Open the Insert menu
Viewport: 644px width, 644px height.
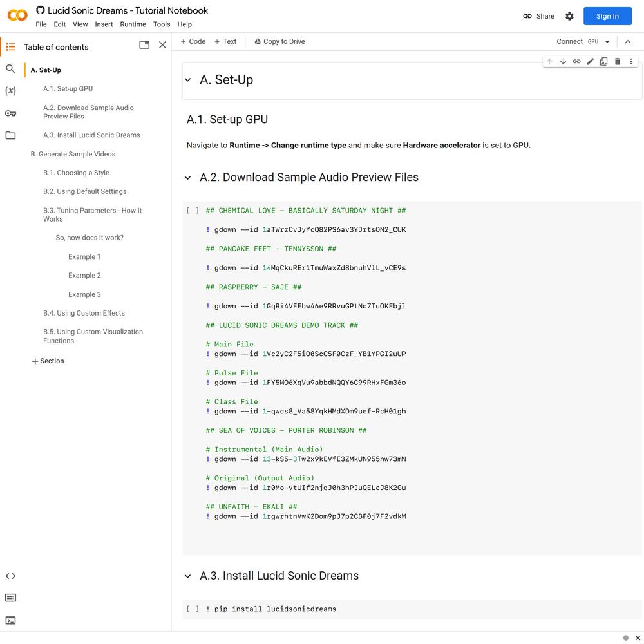pos(104,24)
